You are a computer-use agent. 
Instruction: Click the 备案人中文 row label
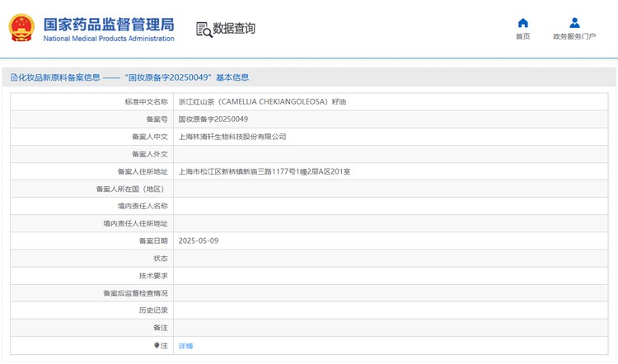150,137
